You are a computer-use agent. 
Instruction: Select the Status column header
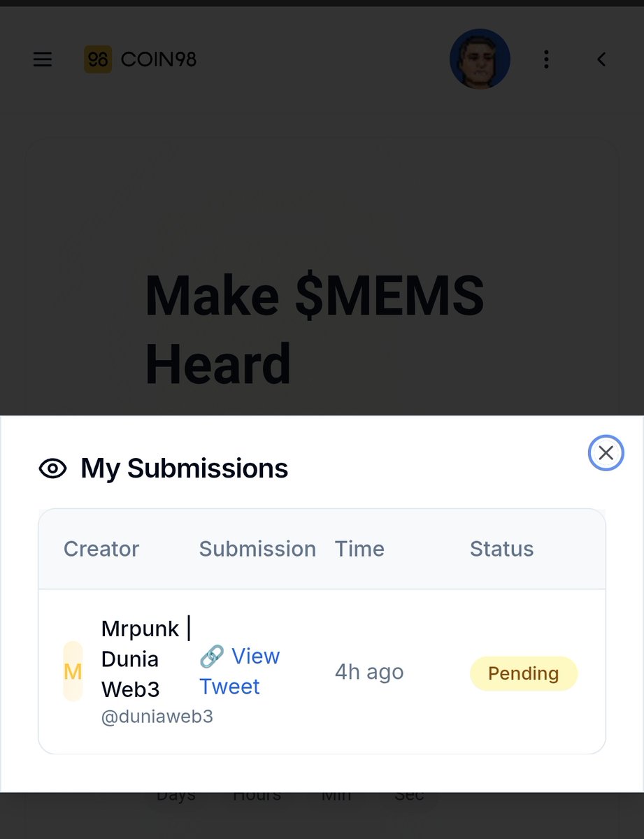pyautogui.click(x=502, y=549)
